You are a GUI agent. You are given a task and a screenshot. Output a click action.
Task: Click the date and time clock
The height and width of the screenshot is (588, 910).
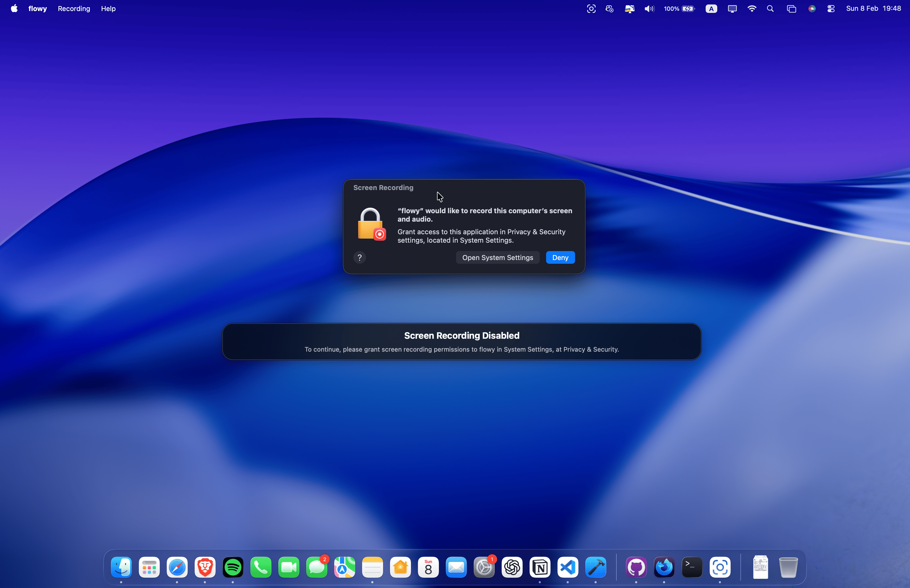tap(873, 8)
